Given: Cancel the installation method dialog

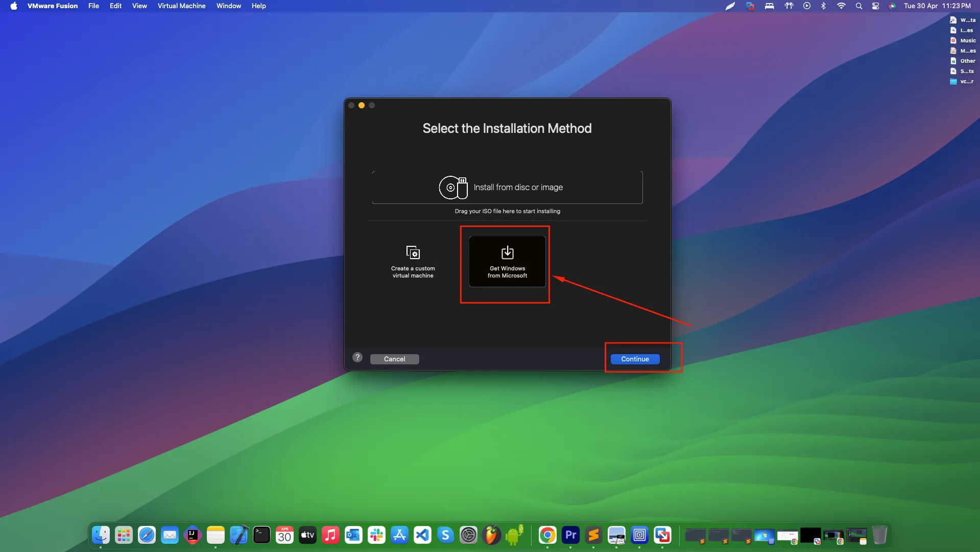Looking at the screenshot, I should point(394,359).
